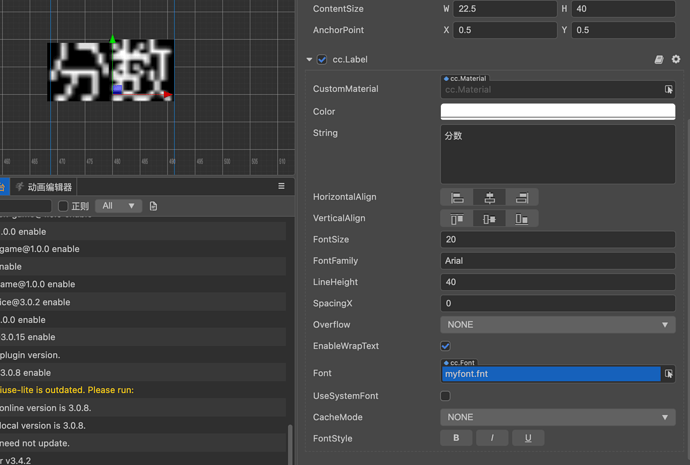
Task: Click the 'need not update.' log line
Action: [x=143, y=443]
